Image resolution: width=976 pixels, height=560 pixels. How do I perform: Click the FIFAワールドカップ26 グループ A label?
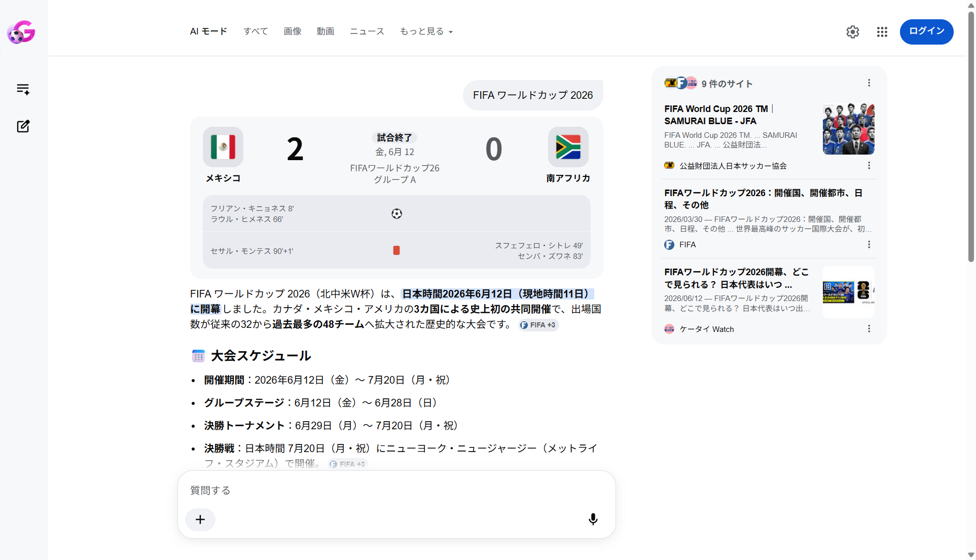(x=394, y=174)
